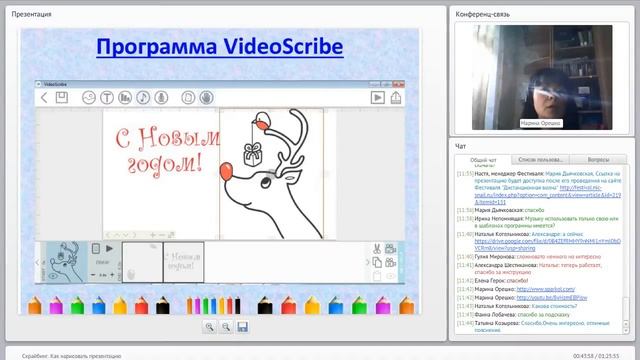Open the www.sparkol.com link in chat
640x360 pixels.
point(545,289)
